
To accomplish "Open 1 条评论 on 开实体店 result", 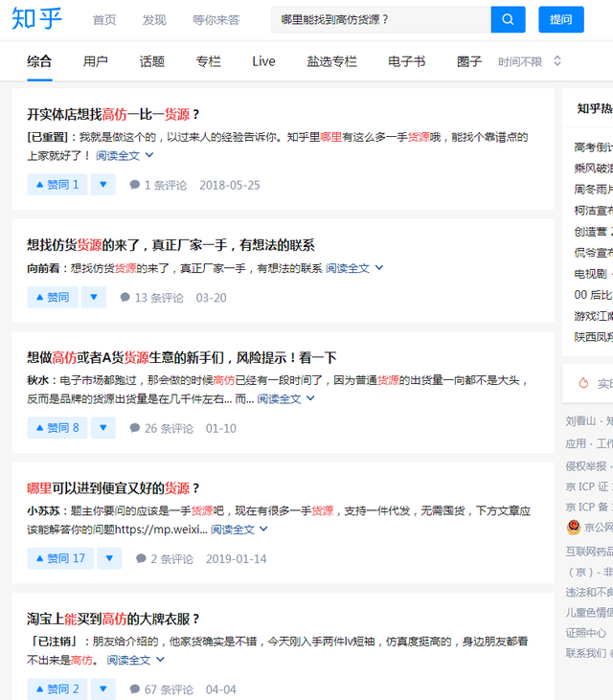I will [158, 185].
